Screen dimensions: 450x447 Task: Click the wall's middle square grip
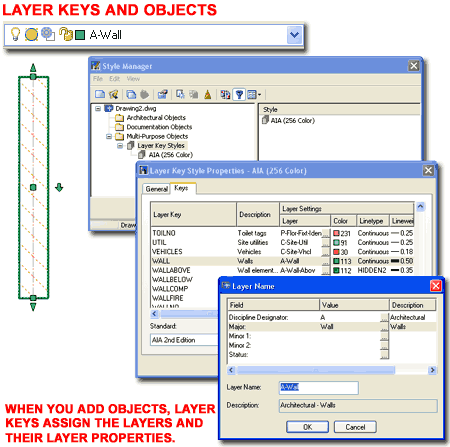33,188
